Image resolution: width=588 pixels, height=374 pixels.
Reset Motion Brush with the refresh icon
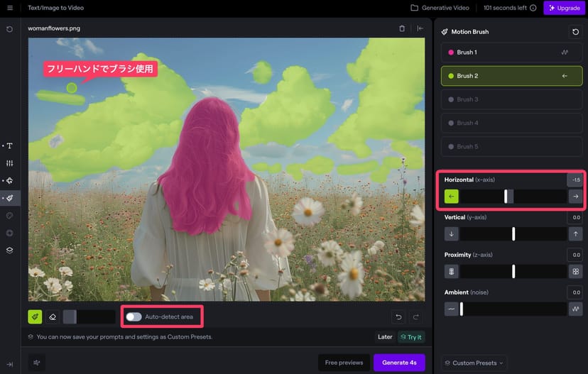pyautogui.click(x=575, y=32)
